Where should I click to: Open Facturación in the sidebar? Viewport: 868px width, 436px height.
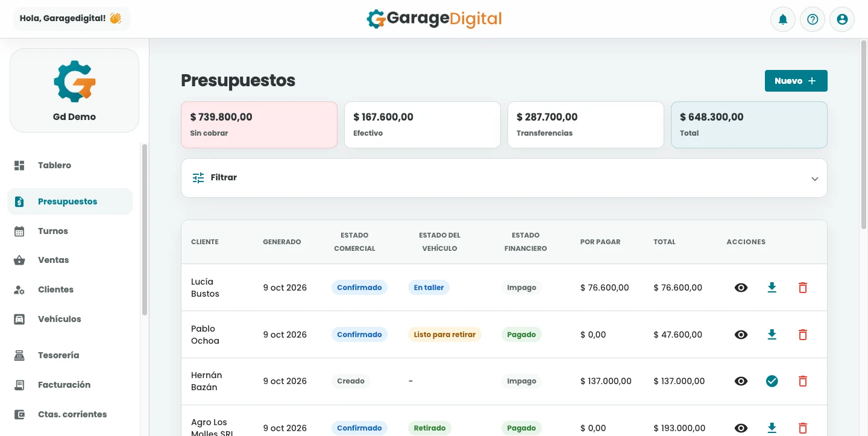pos(70,385)
